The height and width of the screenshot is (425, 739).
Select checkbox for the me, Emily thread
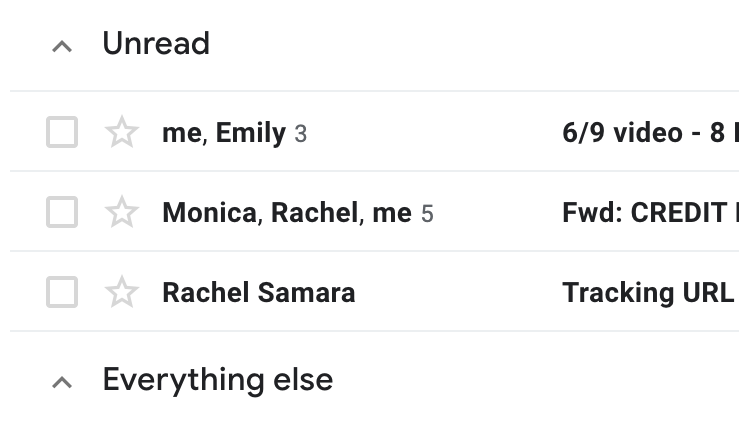click(x=62, y=132)
